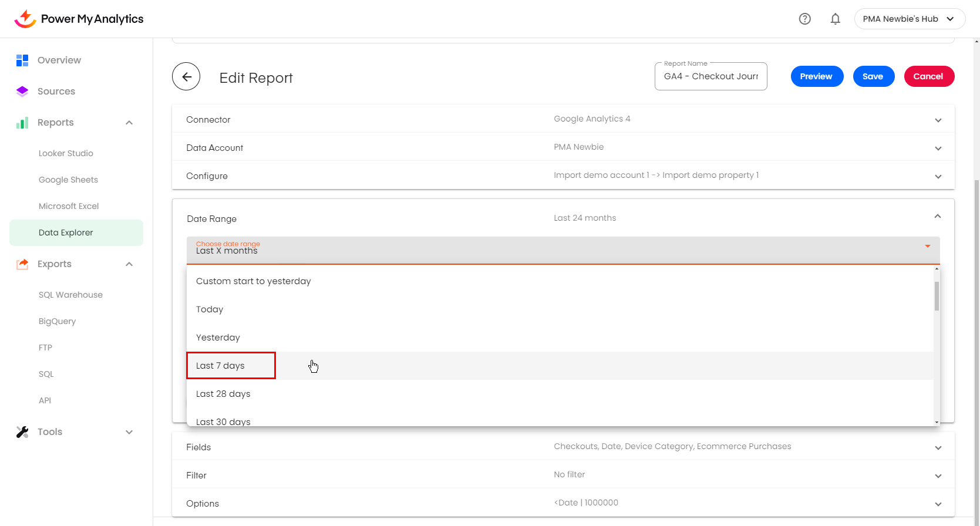
Task: Open the notifications bell
Action: click(835, 19)
